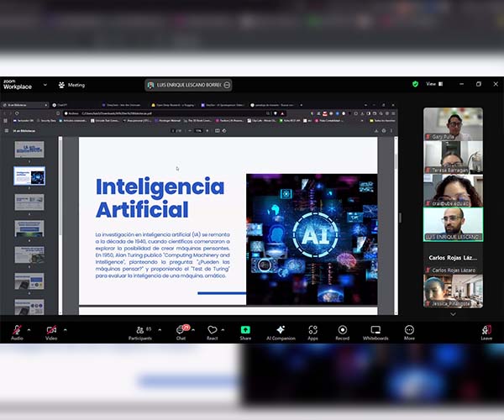504x420 pixels.
Task: Open fourth slide thumbnail in PDF sidebar
Action: click(x=29, y=228)
